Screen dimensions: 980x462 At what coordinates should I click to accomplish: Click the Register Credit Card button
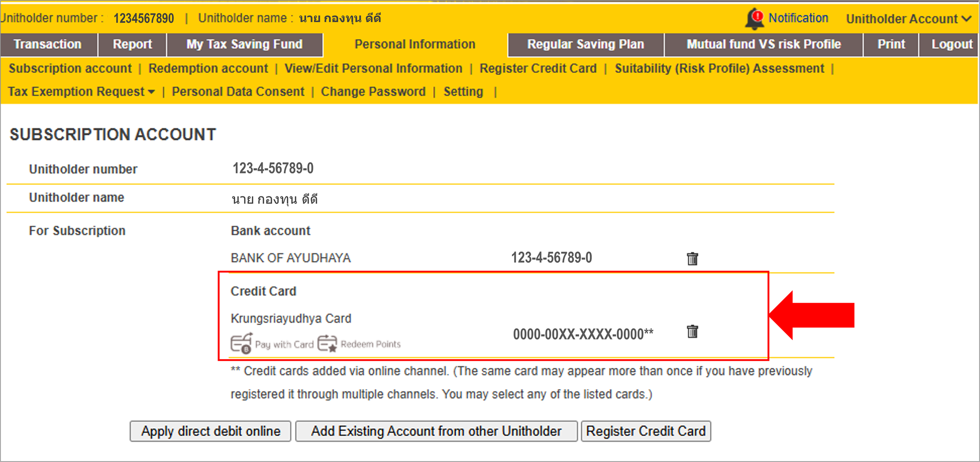click(x=646, y=431)
